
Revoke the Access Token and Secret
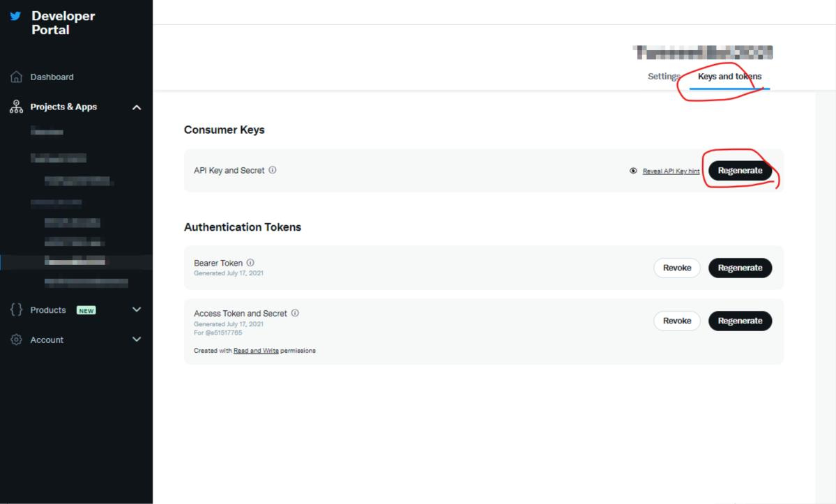pos(677,321)
